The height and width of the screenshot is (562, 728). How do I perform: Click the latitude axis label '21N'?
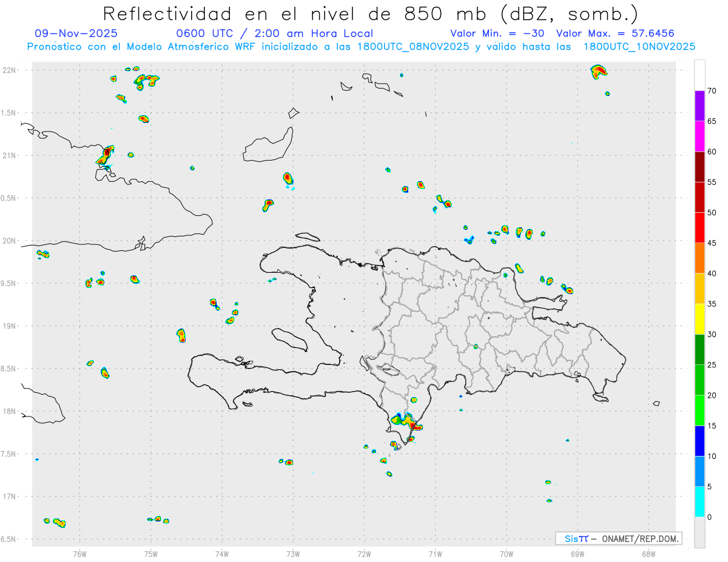pyautogui.click(x=10, y=155)
